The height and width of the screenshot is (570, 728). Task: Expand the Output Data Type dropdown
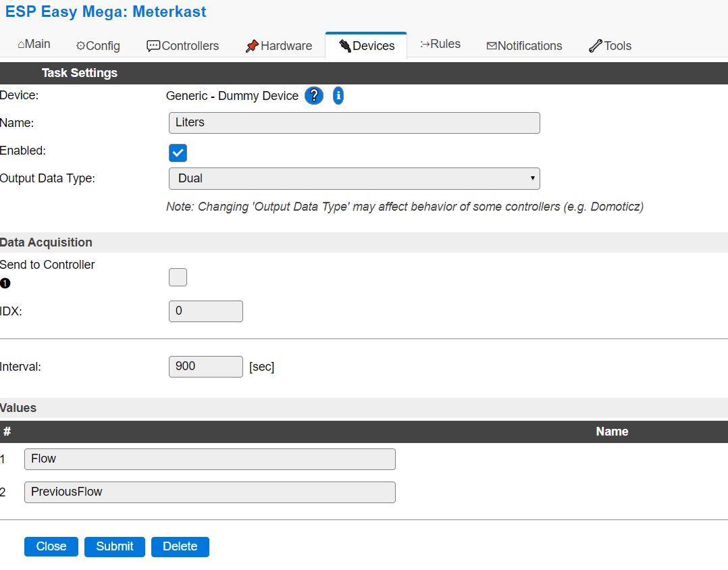pos(355,179)
